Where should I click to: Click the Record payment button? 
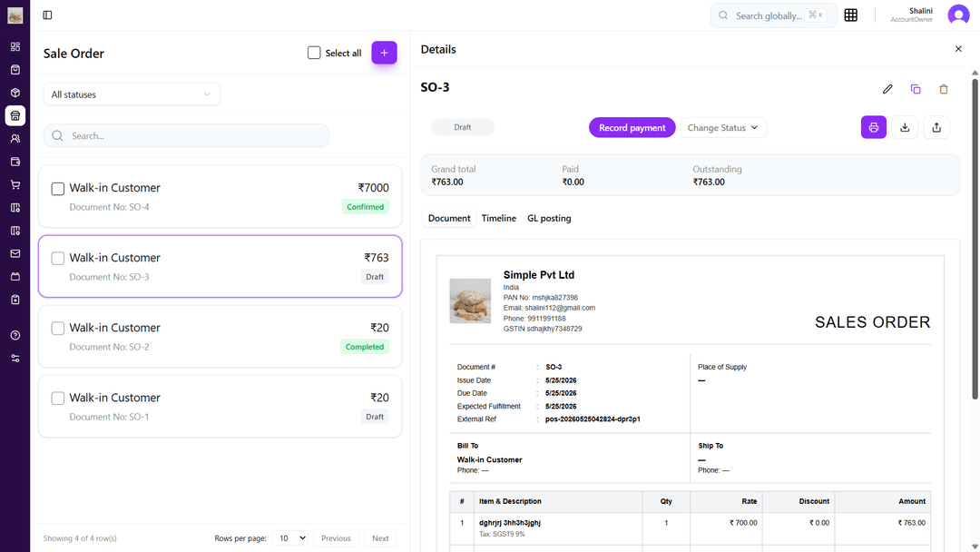point(632,127)
